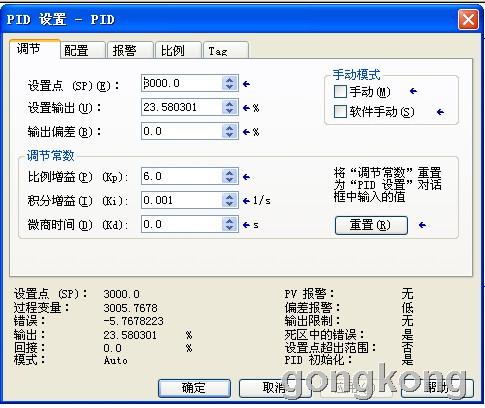Click the arrow icon next to 手动(M) checkbox
485x408 pixels.
coord(413,91)
